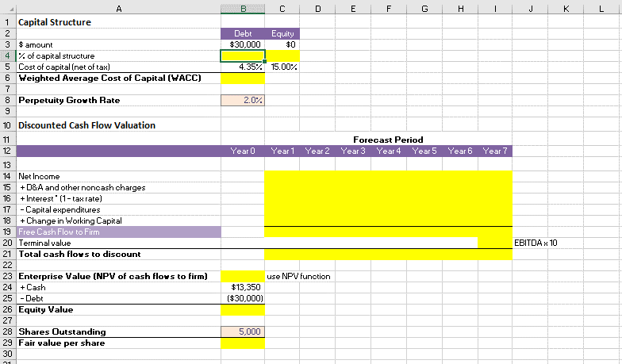Select the yellow Equity % of capital structure cell
The width and height of the screenshot is (622, 364).
point(282,56)
